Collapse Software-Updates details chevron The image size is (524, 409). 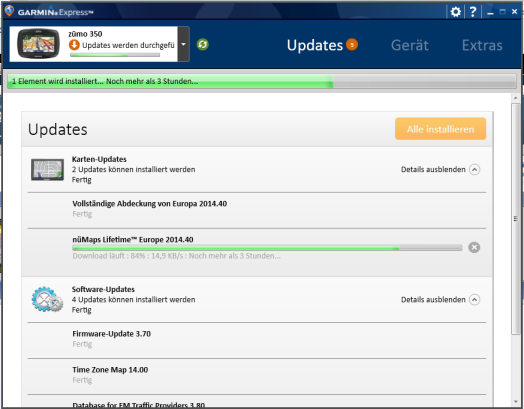point(474,299)
